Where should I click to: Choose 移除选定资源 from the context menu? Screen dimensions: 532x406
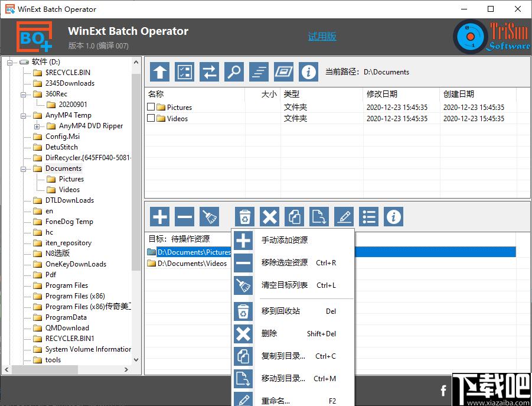293,263
